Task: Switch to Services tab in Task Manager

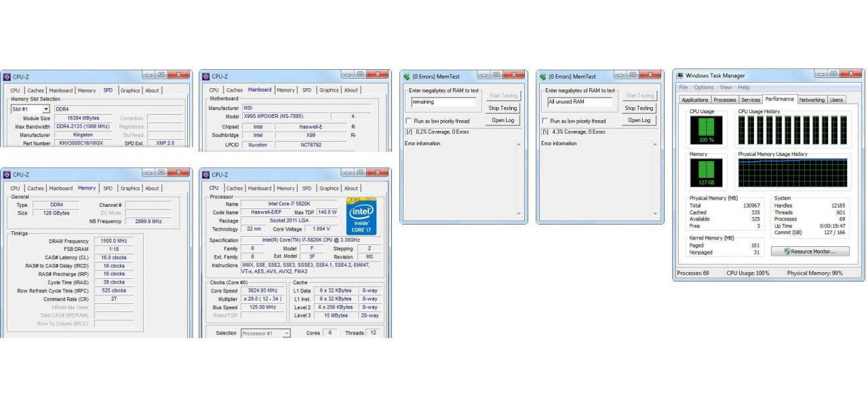Action: pos(751,100)
